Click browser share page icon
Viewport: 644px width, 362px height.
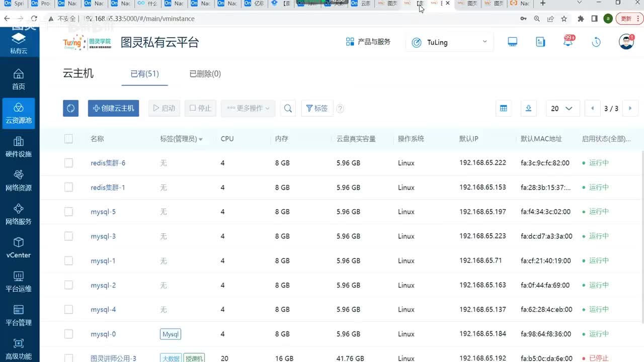[550, 19]
